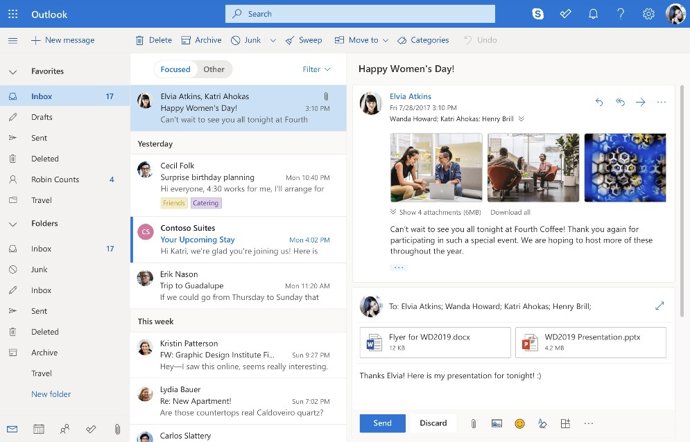Viewport: 690px width, 442px height.
Task: Open the calendar icon in bottom bar
Action: (39, 429)
